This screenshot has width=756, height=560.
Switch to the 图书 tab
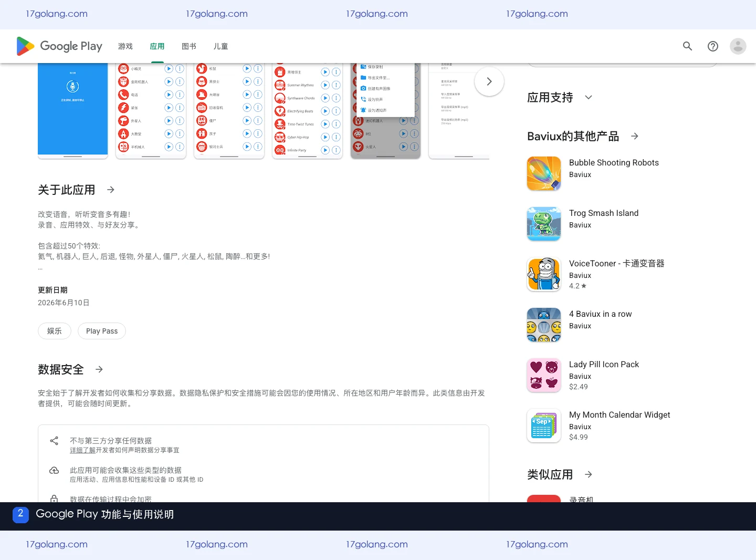tap(189, 46)
